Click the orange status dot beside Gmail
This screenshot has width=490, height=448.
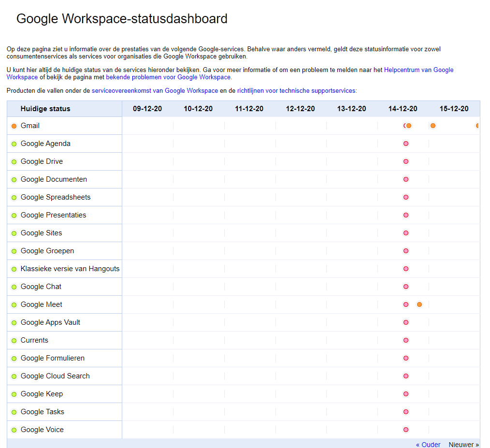pyautogui.click(x=14, y=126)
